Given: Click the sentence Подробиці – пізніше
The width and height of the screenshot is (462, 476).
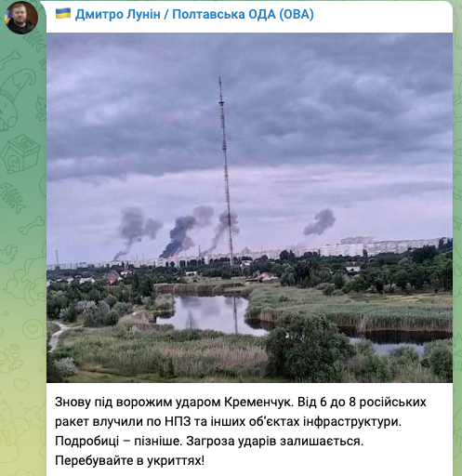Looking at the screenshot, I should tap(118, 441).
